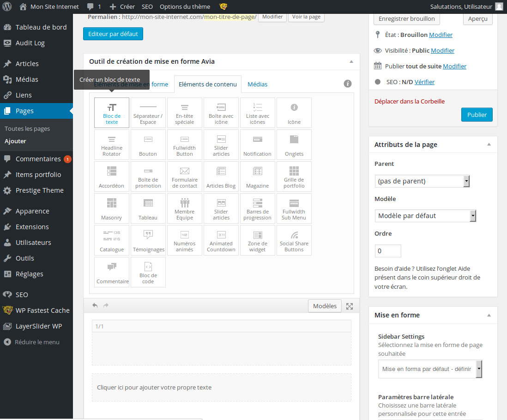This screenshot has height=420, width=507.
Task: Open the WordPress logo menu
Action: point(7,6)
